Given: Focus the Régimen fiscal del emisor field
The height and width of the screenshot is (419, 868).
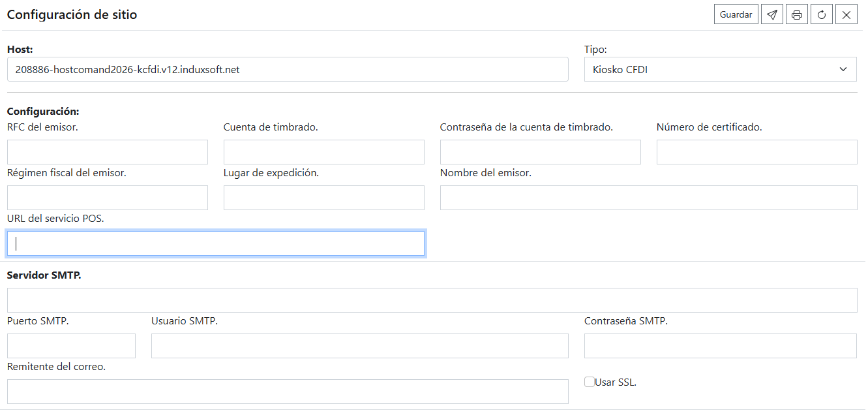Looking at the screenshot, I should 108,198.
